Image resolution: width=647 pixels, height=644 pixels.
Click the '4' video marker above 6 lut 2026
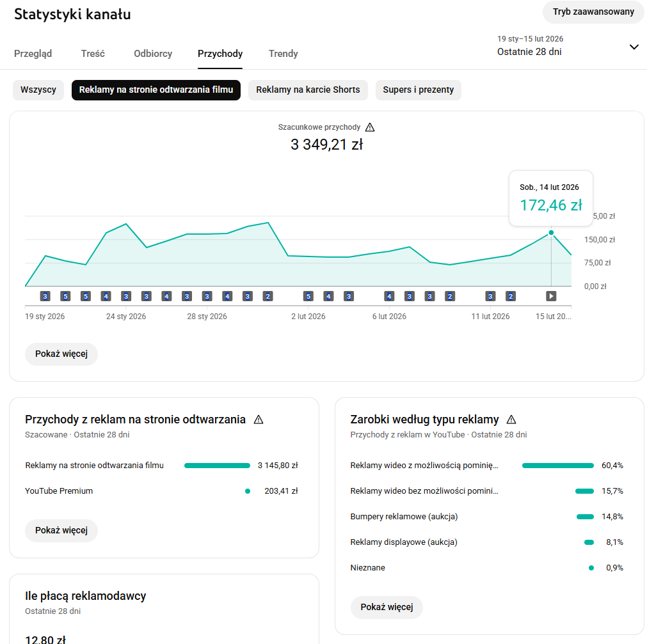pyautogui.click(x=389, y=296)
